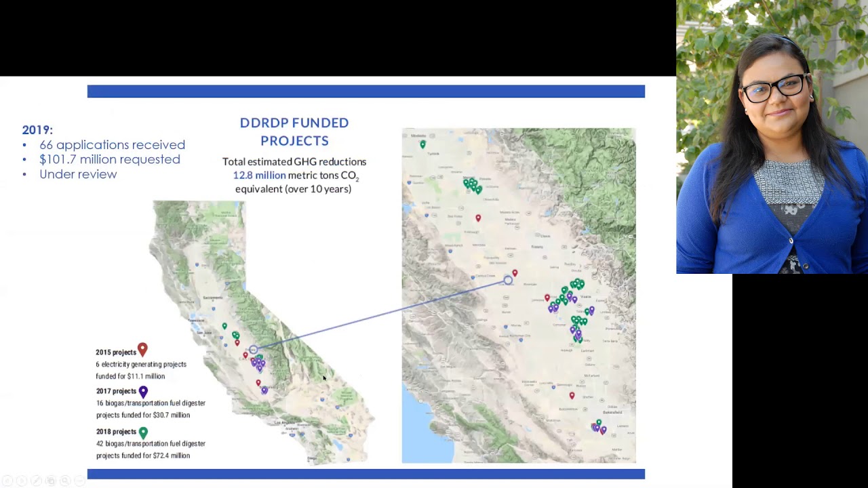The image size is (868, 488).
Task: Select the purple 2017 projects legend pin
Action: [143, 391]
